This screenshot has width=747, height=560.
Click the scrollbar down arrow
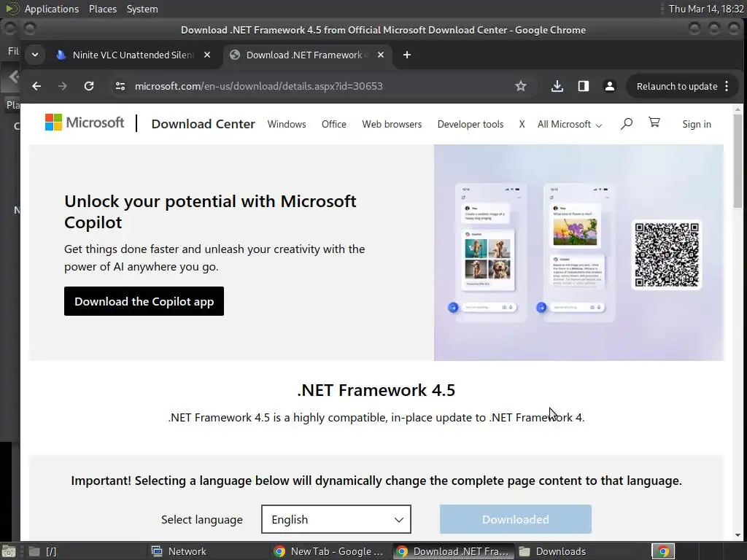738,535
